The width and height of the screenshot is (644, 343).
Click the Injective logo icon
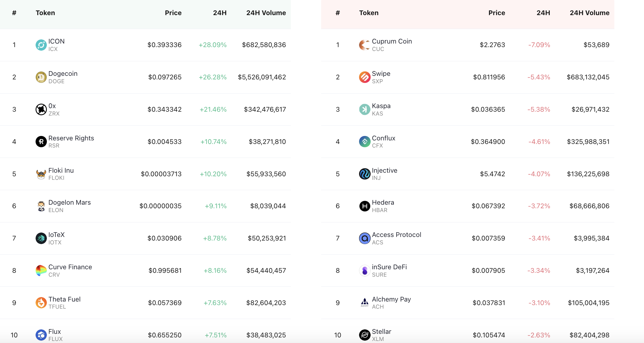364,174
